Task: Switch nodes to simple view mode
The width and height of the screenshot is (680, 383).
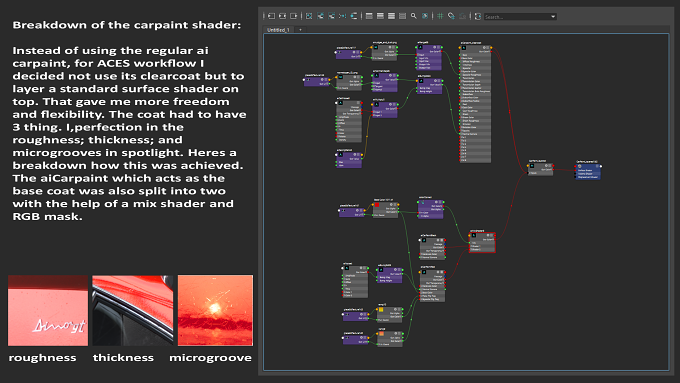Action: coord(369,16)
